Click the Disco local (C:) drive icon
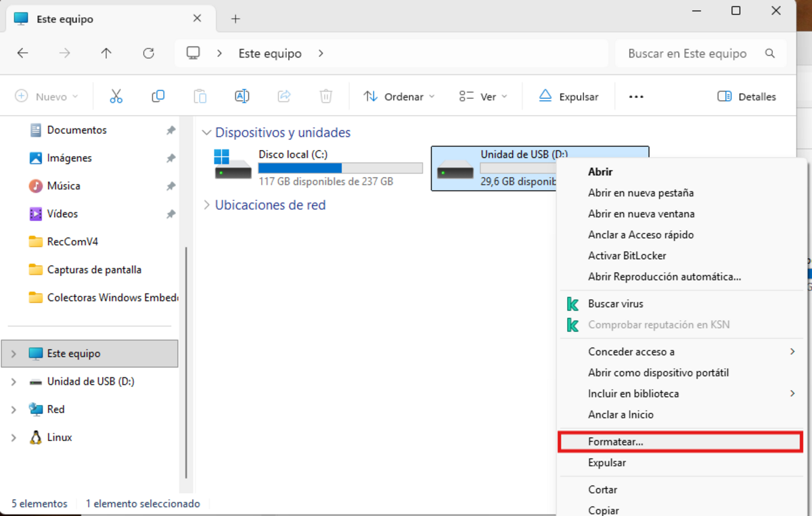 [233, 164]
